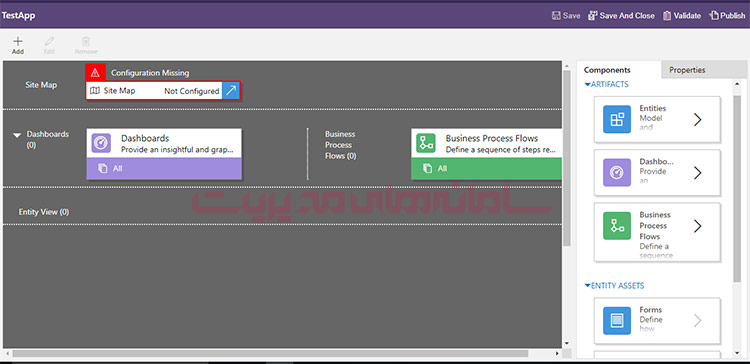Click the Publish icon
This screenshot has height=364, width=750.
click(714, 15)
